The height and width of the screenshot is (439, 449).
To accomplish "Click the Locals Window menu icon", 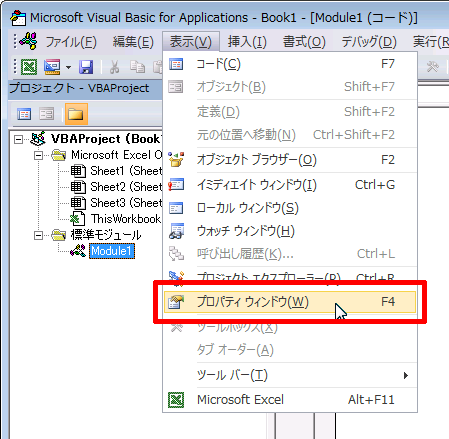I will click(176, 208).
